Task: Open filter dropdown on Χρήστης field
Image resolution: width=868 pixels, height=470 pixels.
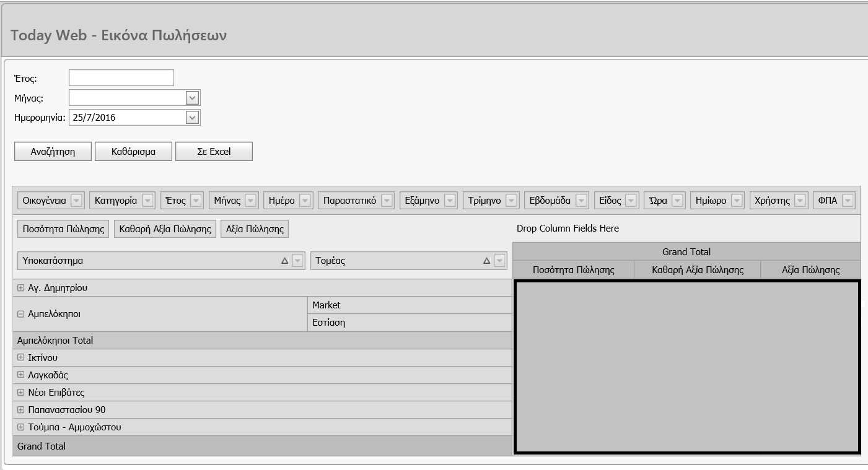Action: tap(801, 201)
